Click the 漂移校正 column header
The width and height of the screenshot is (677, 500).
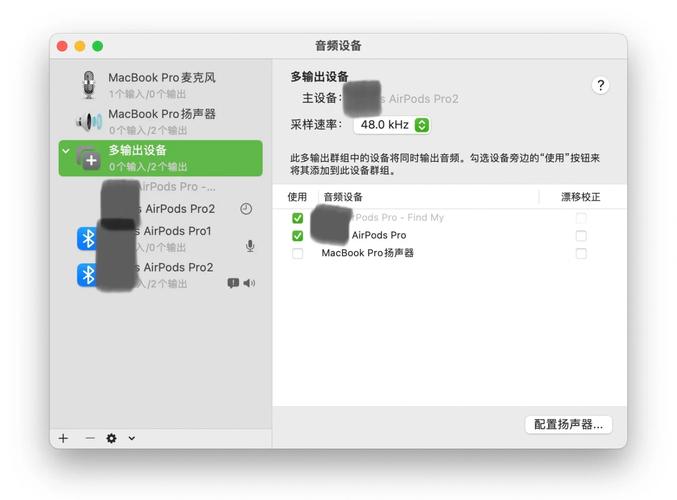tap(581, 197)
